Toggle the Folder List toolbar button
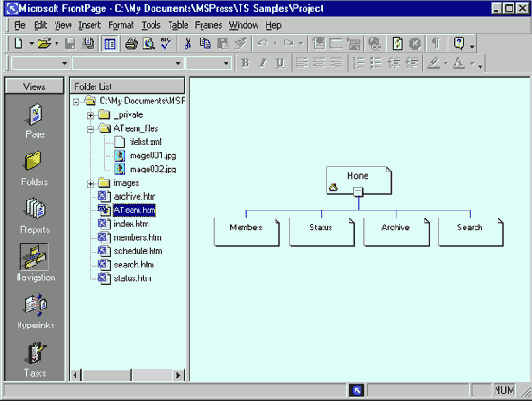This screenshot has height=401, width=532. (x=110, y=44)
